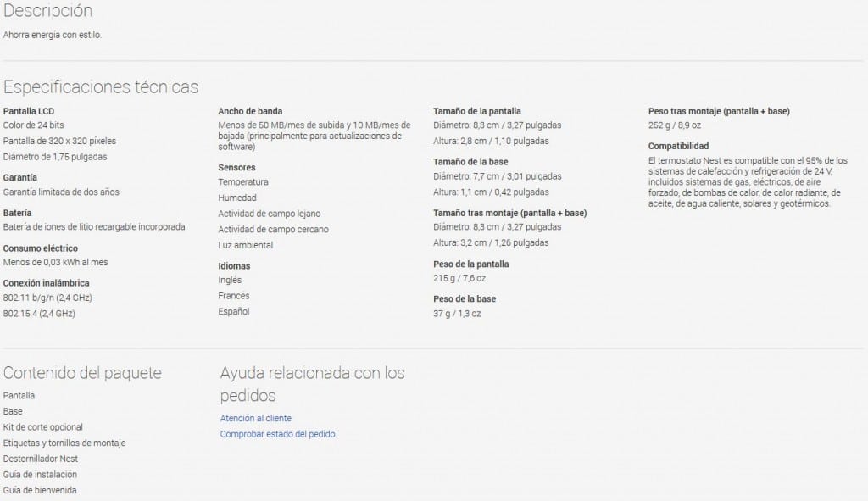
Task: Select the Especificaciones técnicas heading
Action: tap(101, 87)
